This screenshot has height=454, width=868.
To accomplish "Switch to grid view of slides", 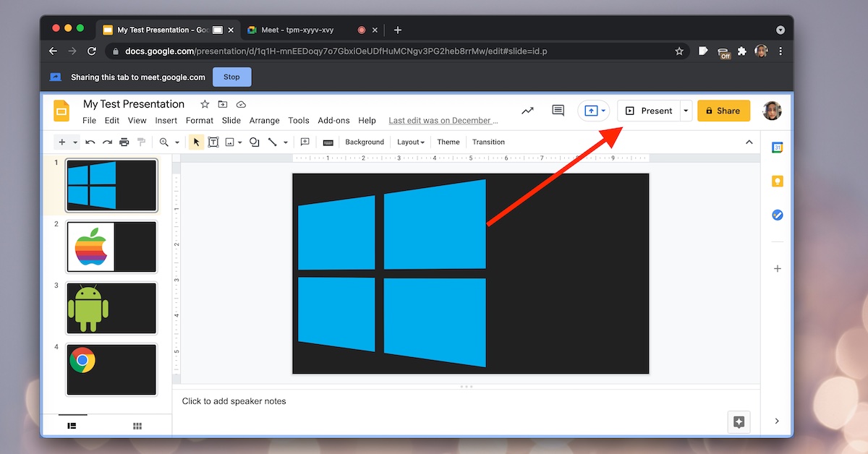I will 137,426.
